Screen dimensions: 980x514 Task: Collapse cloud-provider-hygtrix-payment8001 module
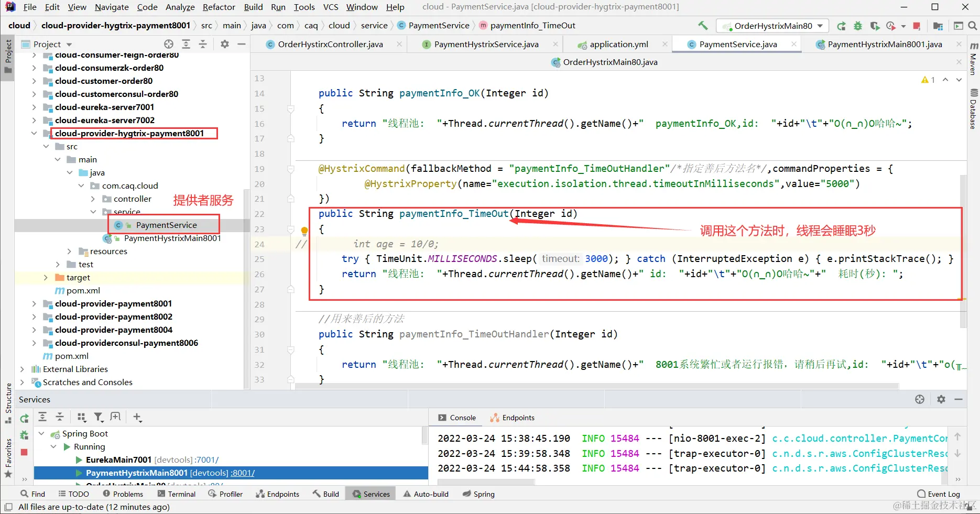[x=34, y=133]
